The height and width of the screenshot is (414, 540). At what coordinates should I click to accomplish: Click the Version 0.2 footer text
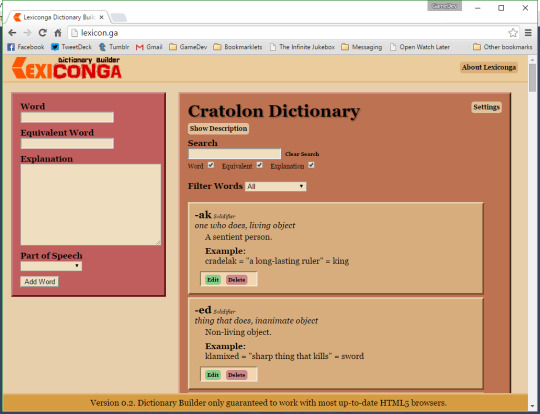click(x=268, y=403)
